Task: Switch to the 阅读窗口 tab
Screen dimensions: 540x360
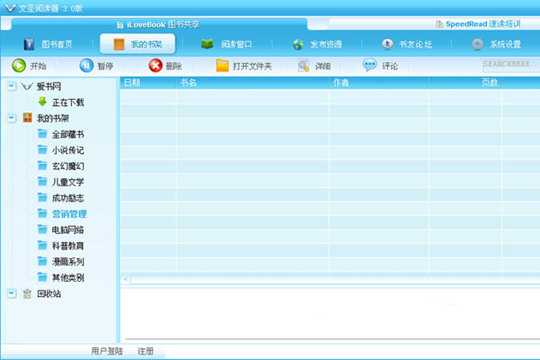Action: tap(227, 44)
